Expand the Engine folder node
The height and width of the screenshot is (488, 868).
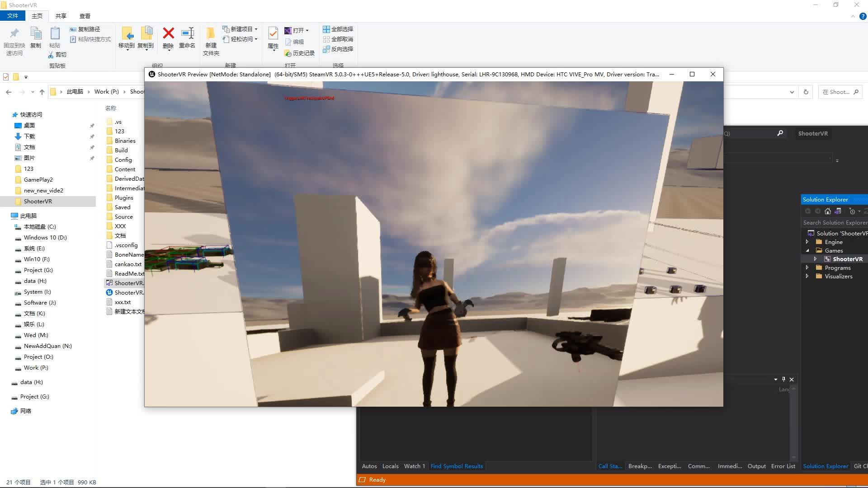(807, 242)
